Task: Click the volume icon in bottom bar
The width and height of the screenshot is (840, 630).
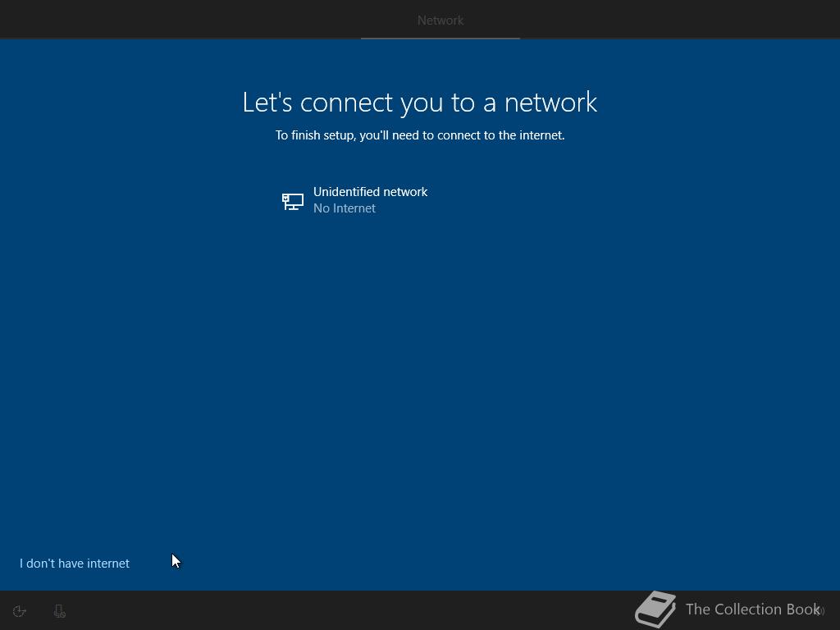Action: 820,610
